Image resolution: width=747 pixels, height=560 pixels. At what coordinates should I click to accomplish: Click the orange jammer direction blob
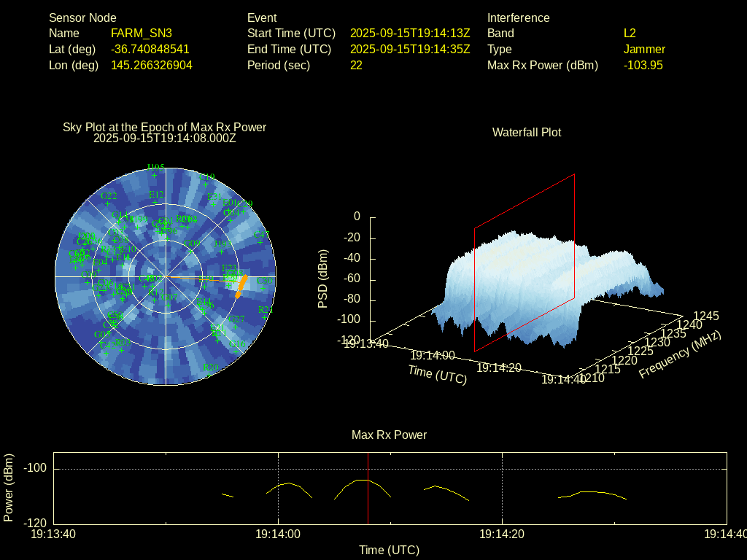click(242, 284)
